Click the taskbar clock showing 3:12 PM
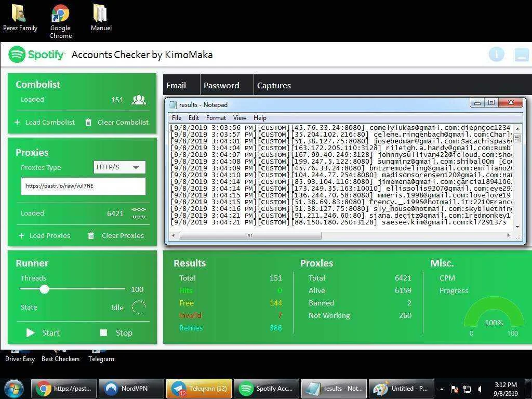This screenshot has height=399, width=532. click(x=506, y=389)
